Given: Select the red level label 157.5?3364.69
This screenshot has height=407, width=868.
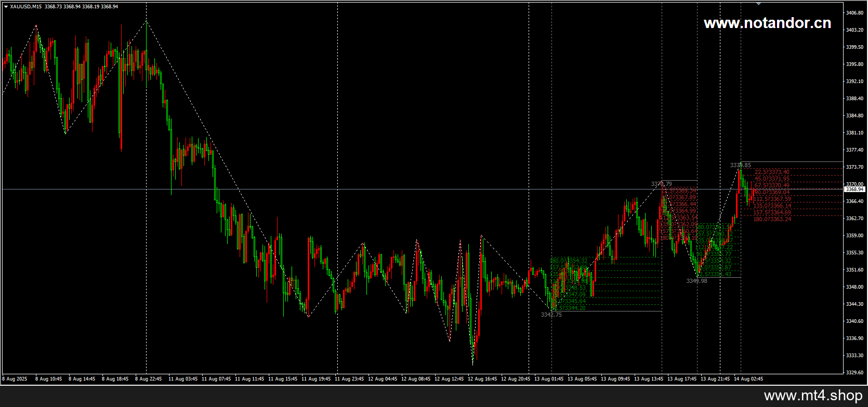Looking at the screenshot, I should 772,212.
